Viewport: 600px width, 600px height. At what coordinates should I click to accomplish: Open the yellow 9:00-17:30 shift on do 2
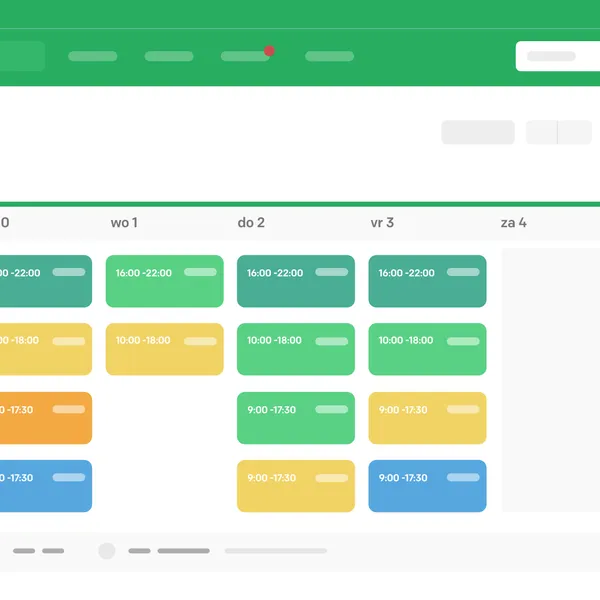(x=295, y=486)
